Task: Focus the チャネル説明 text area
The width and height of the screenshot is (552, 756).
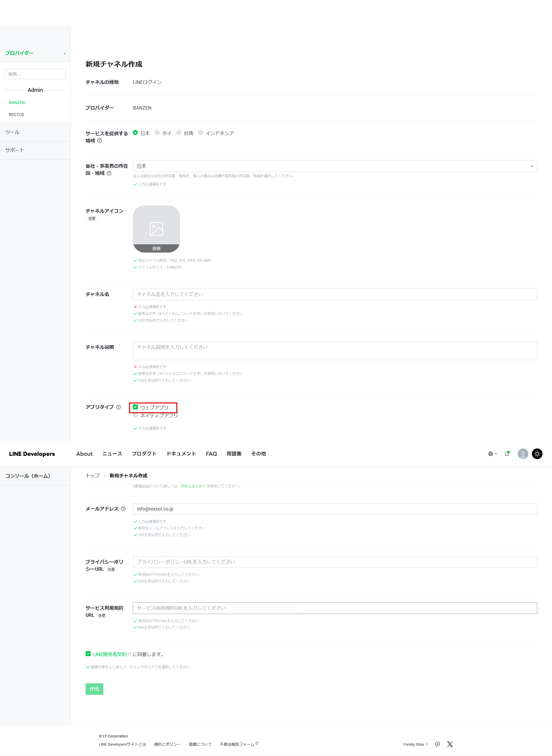Action: pos(335,351)
